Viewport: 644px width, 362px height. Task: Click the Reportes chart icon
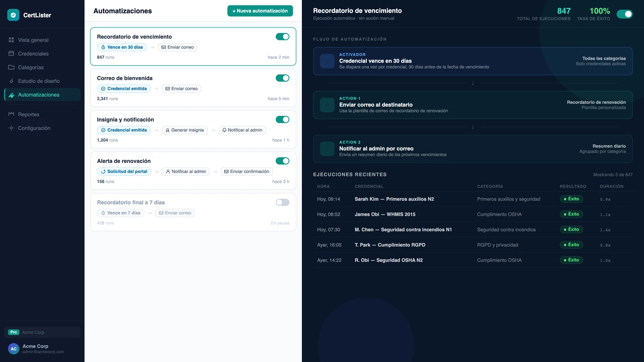coord(11,114)
